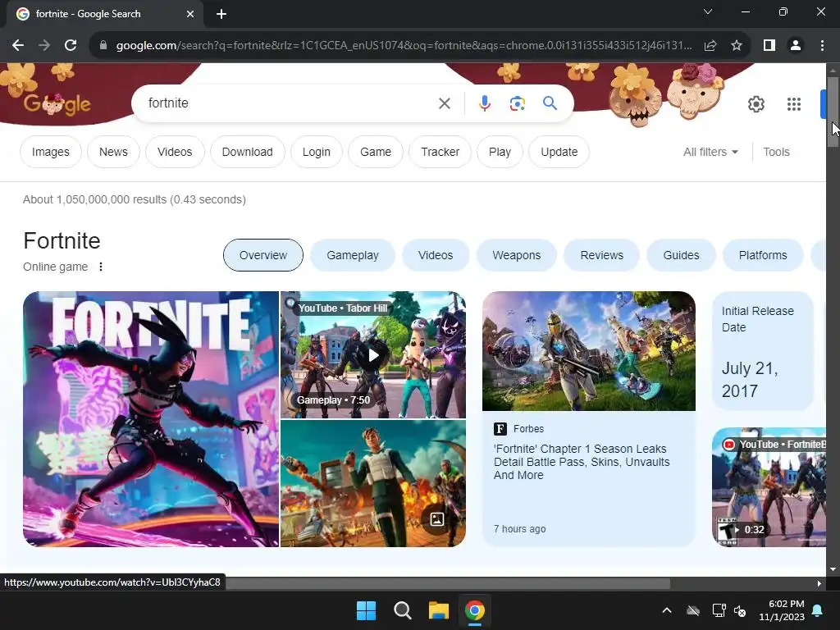
Task: Select the Download search chip
Action: [x=248, y=152]
